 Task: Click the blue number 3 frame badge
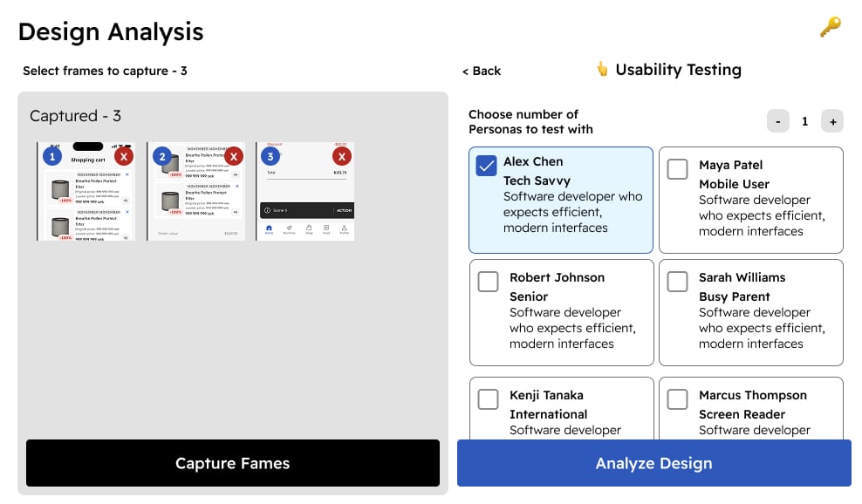(x=270, y=157)
